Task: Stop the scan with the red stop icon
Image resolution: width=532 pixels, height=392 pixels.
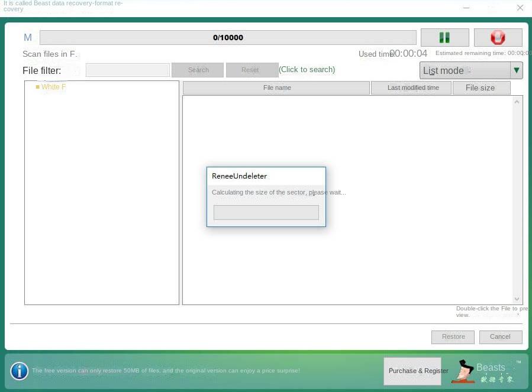Action: [498, 37]
